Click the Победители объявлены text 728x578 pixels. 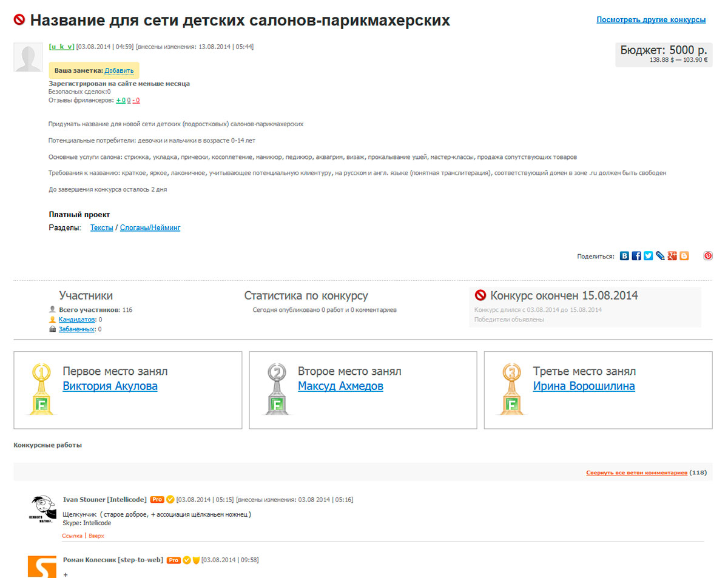point(509,320)
